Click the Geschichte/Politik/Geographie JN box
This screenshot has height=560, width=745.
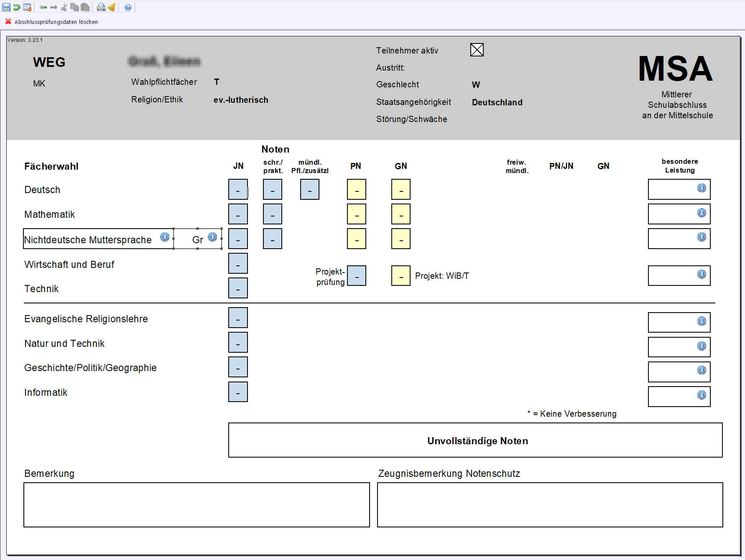(x=238, y=367)
